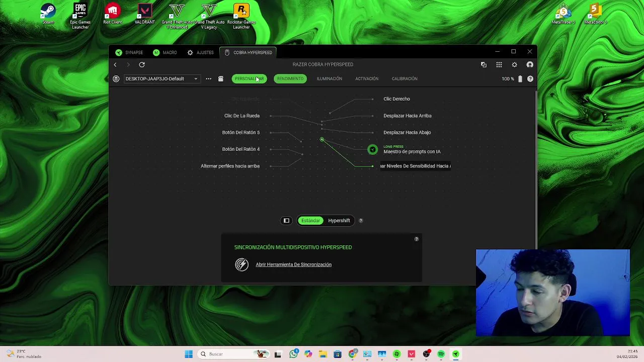This screenshot has width=644, height=362.
Task: Switch to the Macro tab
Action: [165, 52]
